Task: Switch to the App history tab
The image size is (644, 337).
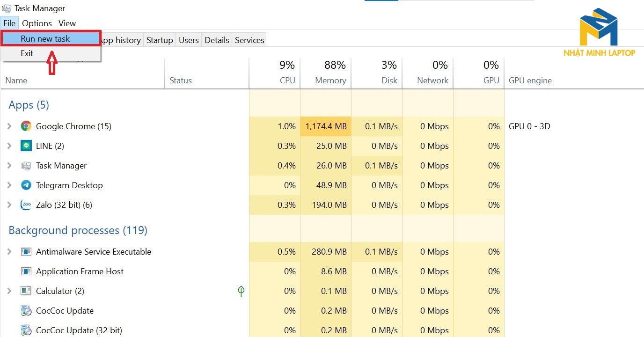Action: [x=121, y=40]
